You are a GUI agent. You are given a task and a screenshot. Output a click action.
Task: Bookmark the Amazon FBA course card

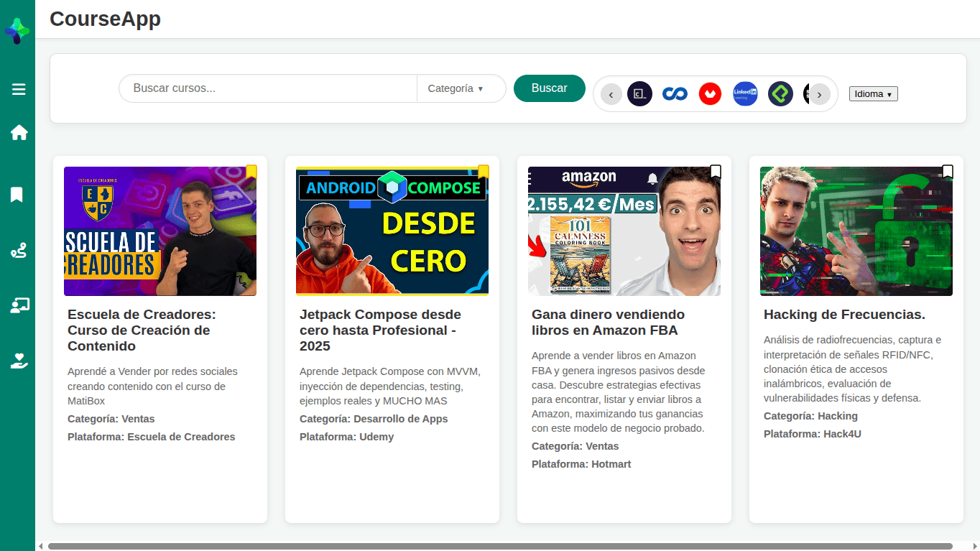(x=715, y=172)
